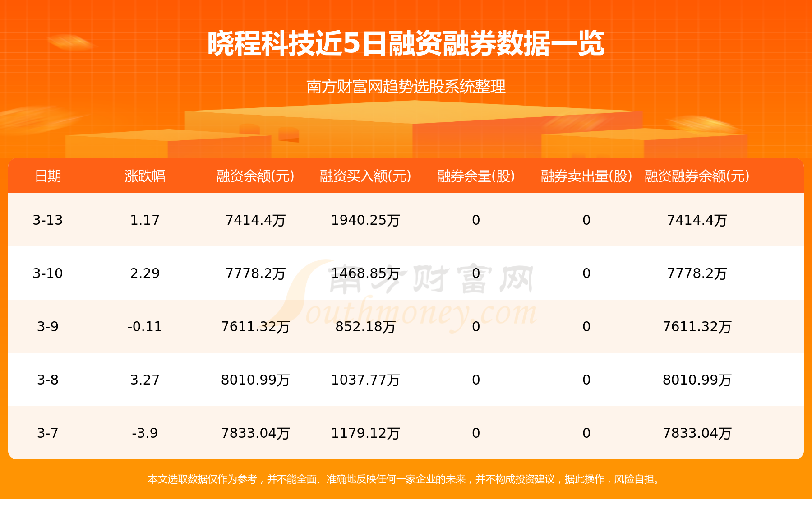The image size is (812, 519).
Task: Click the title 晓程科技近5日融资融券数据一览
Action: (x=406, y=44)
